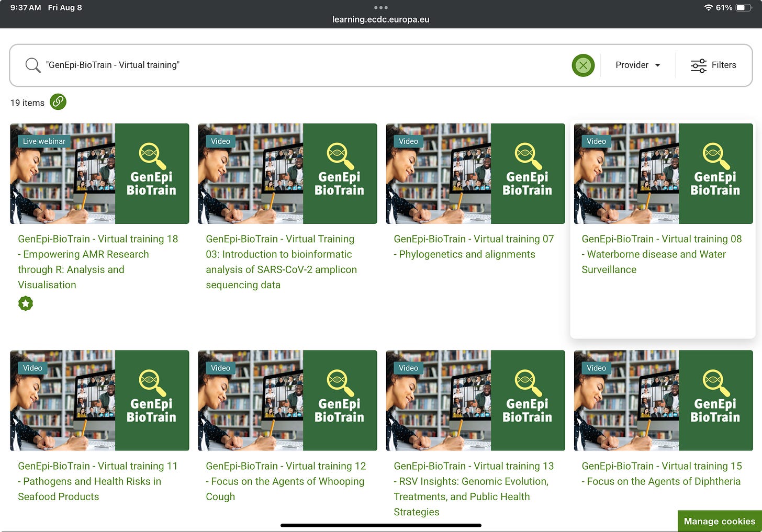Click the Video tag on training 15 card

point(596,368)
